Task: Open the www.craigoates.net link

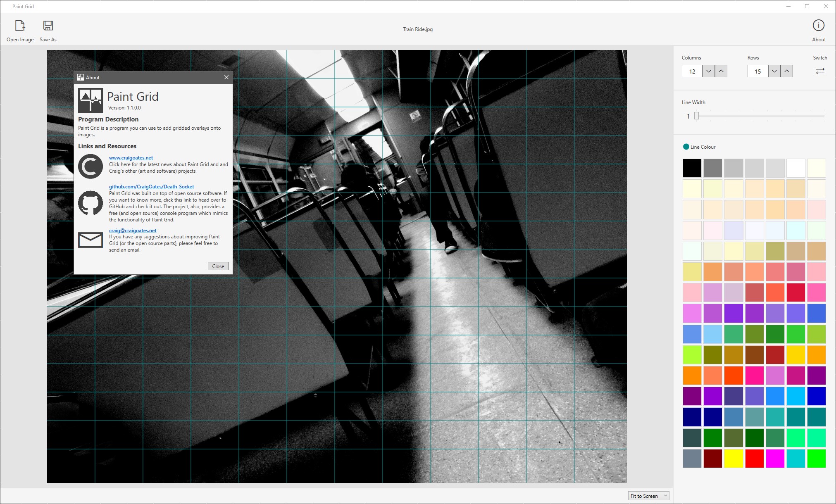Action: click(131, 158)
